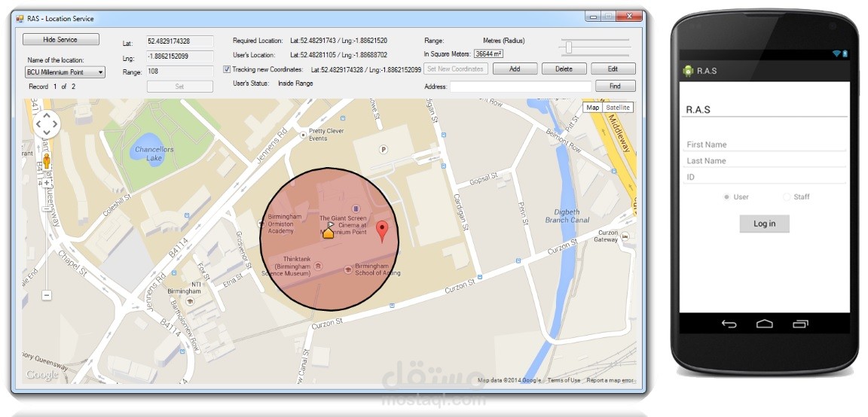
Task: Click the Inside Range status text
Action: point(295,84)
